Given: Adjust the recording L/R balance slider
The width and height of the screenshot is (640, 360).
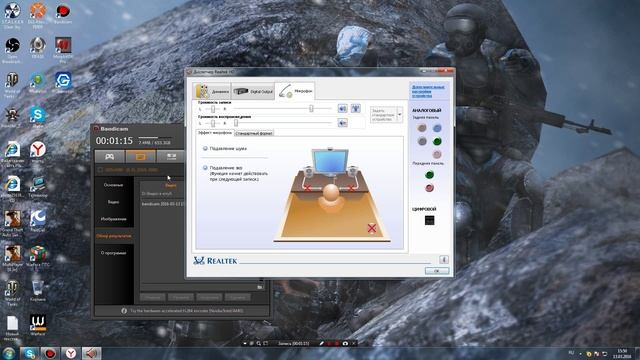Looking at the screenshot, I should 213,109.
